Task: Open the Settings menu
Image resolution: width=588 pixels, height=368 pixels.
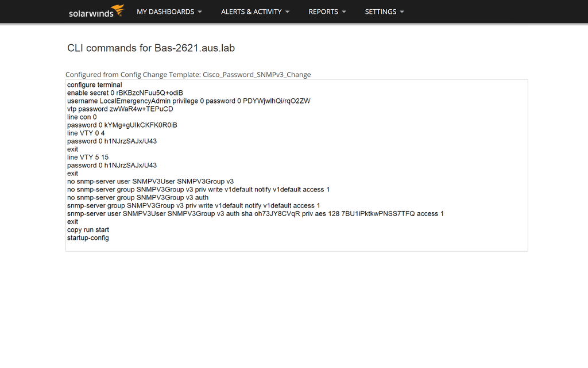Action: 380,11
